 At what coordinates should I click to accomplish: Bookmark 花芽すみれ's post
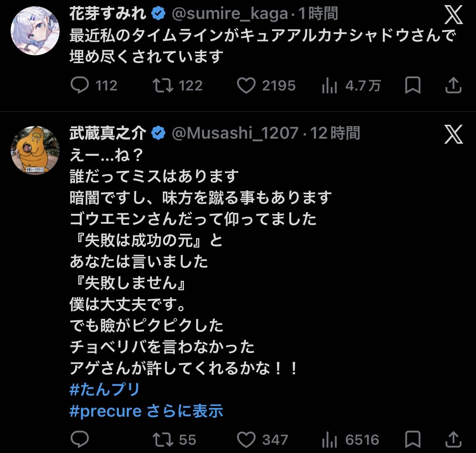pos(413,85)
